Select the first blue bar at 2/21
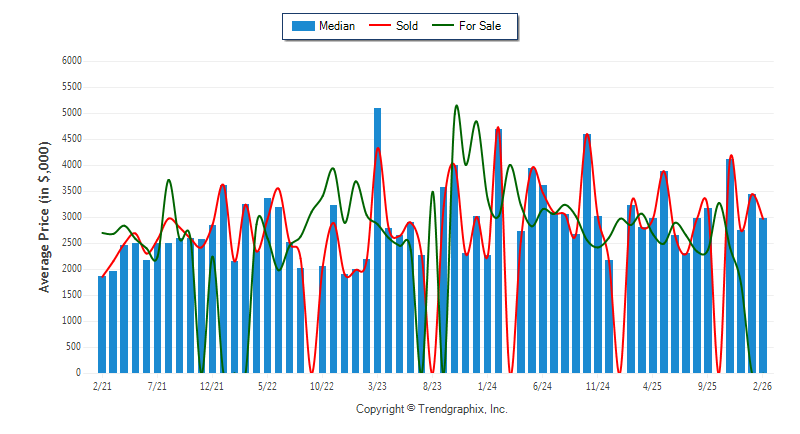 pyautogui.click(x=102, y=324)
